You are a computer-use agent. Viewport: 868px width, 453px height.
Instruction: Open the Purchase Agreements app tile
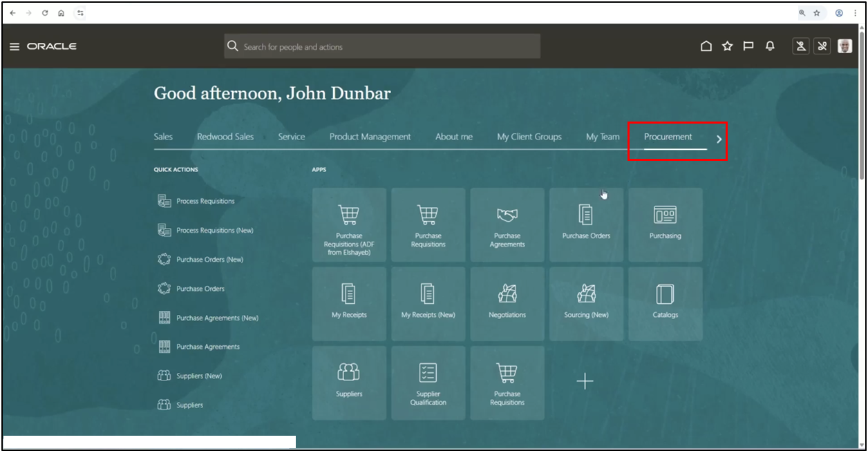point(507,224)
